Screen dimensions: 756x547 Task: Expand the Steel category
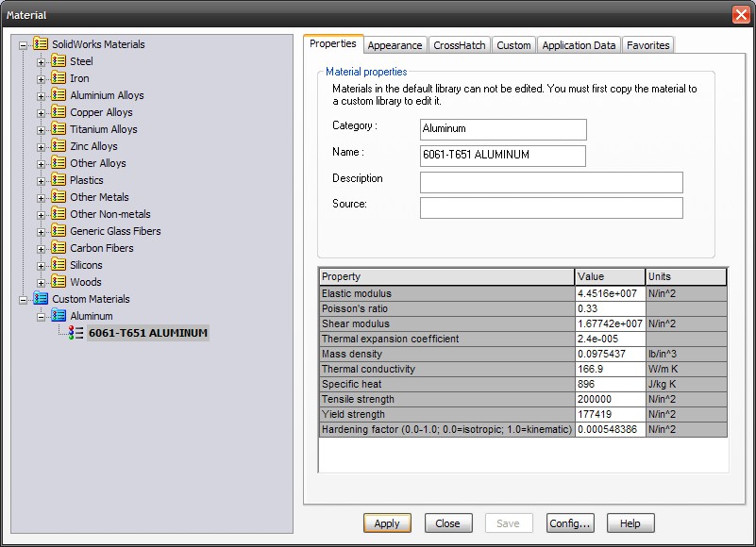[41, 62]
